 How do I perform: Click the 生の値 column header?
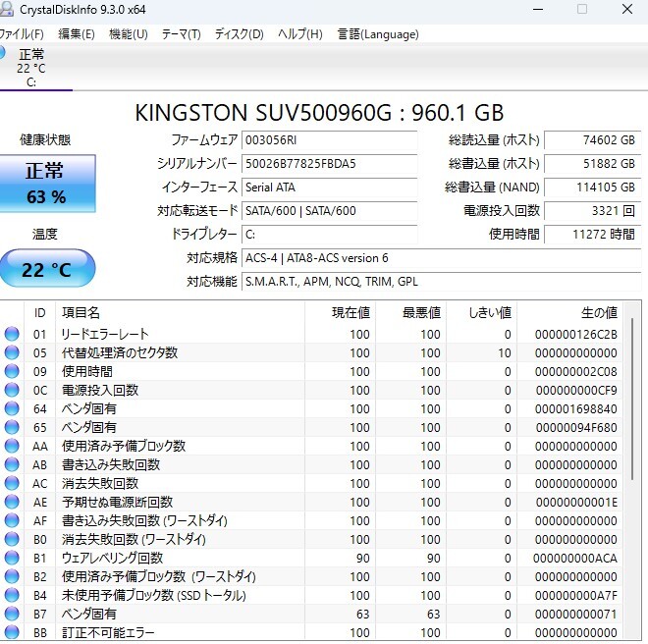(569, 312)
